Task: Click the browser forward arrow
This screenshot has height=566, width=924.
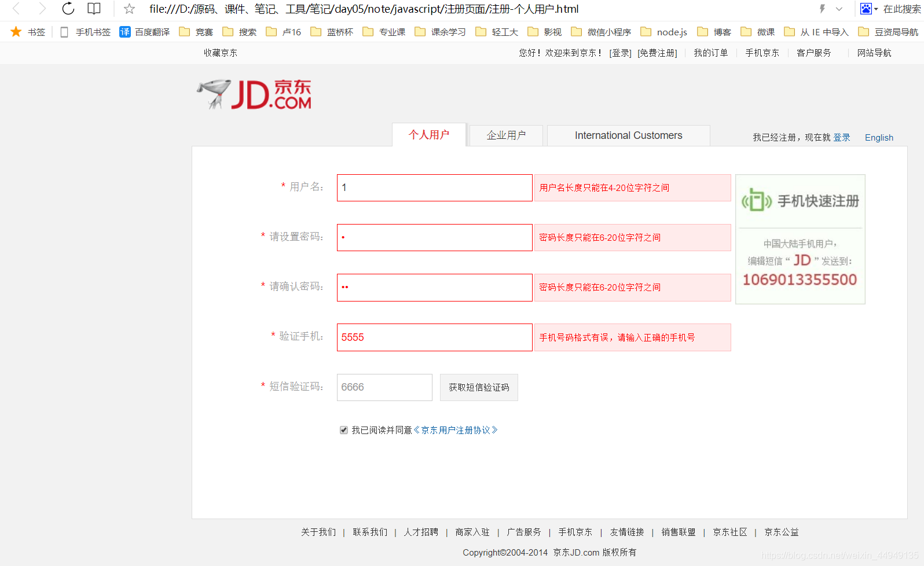Action: (x=42, y=9)
